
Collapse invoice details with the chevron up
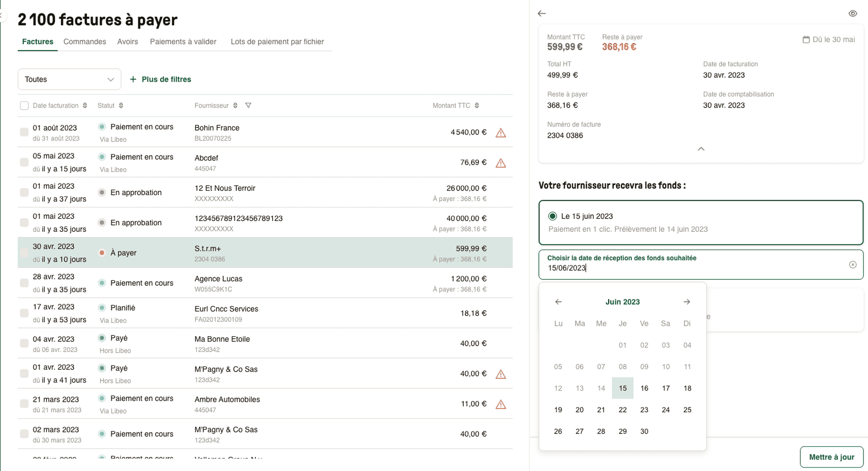(x=701, y=149)
